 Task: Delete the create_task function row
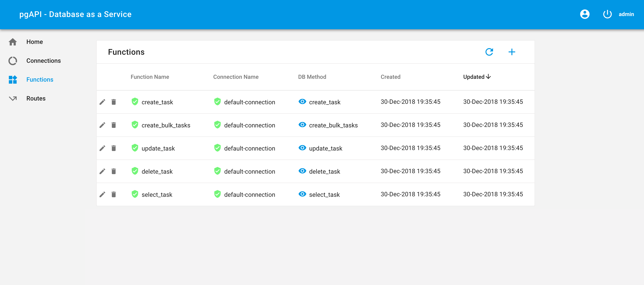(114, 102)
